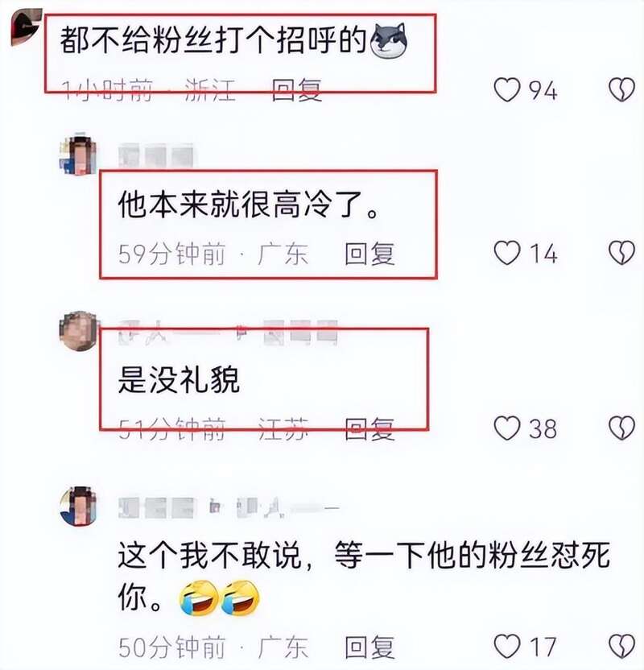Like the comment with 17 likes
644x670 pixels.
tap(507, 646)
